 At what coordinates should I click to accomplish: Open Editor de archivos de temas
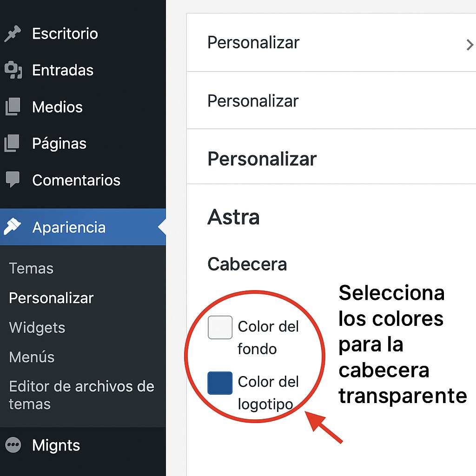81,395
